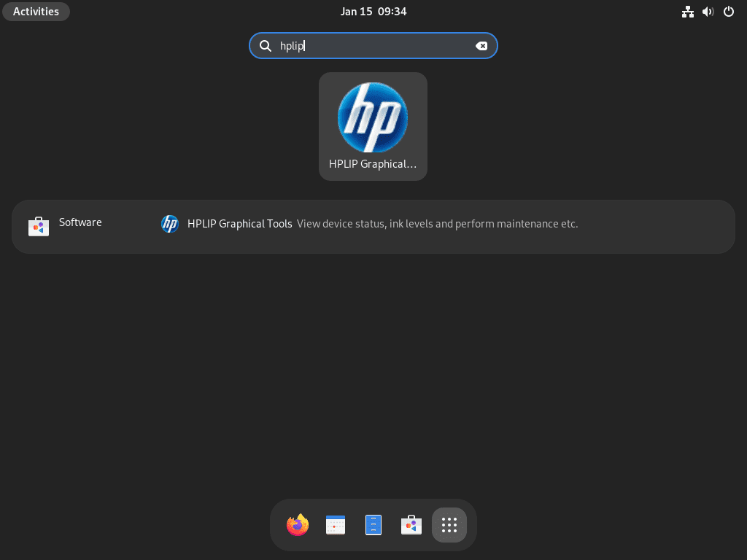
Task: Launch Software from the dock
Action: point(411,524)
